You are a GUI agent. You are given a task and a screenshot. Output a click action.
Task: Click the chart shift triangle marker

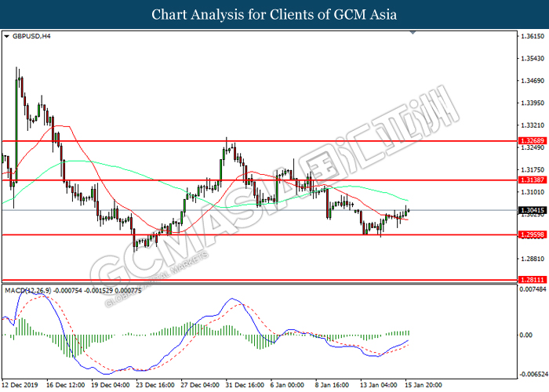413,33
